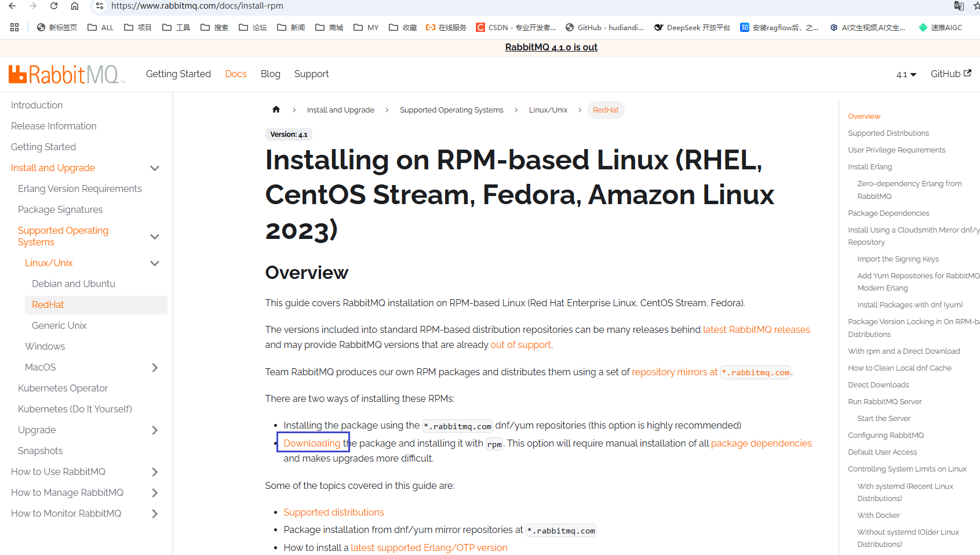Open Docs in top navigation
This screenshot has width=980, height=555.
coord(236,74)
